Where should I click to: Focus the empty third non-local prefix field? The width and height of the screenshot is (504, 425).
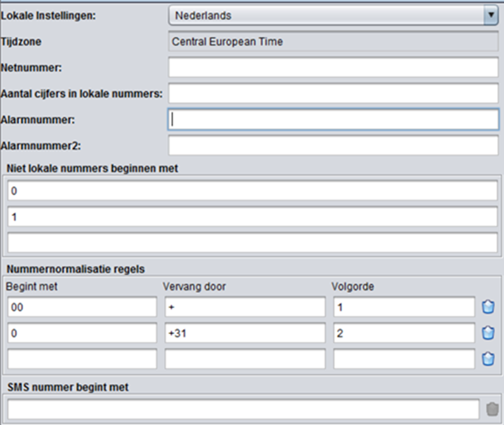coord(252,243)
